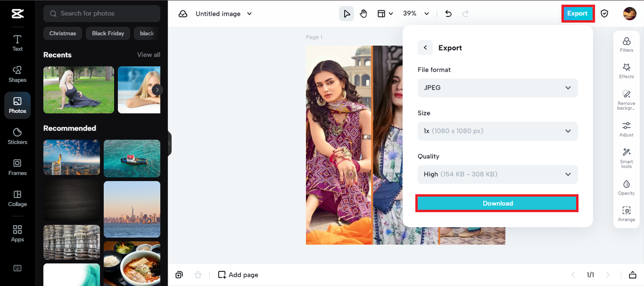Choose the New York skyline water photo
644x286 pixels.
pos(132,209)
